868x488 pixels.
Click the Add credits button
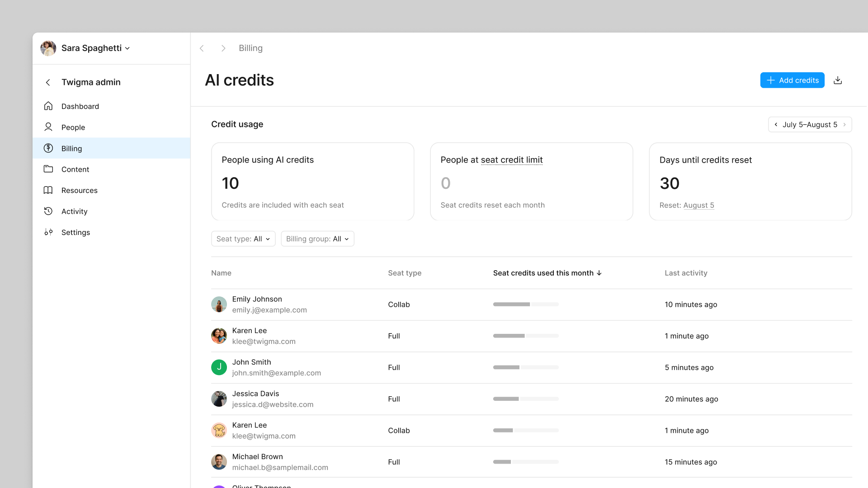click(x=792, y=80)
